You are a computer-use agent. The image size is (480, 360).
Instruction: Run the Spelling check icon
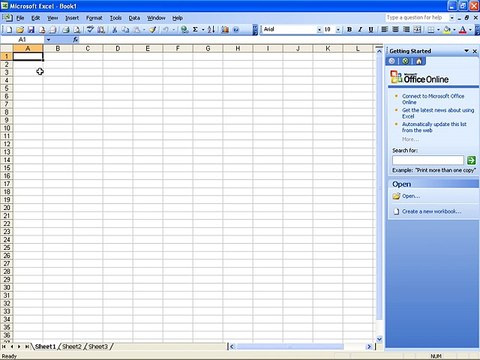pos(90,30)
